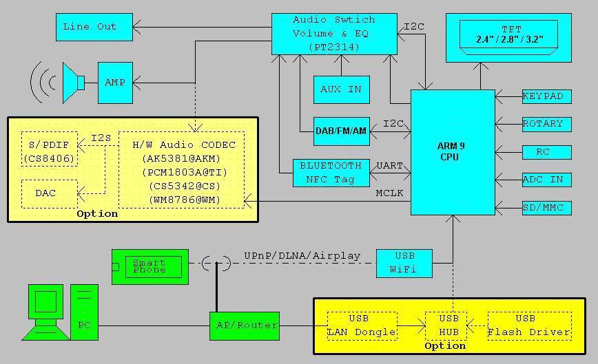Click the AUX IN block
Viewport: 598px width, 364px height.
[x=341, y=89]
